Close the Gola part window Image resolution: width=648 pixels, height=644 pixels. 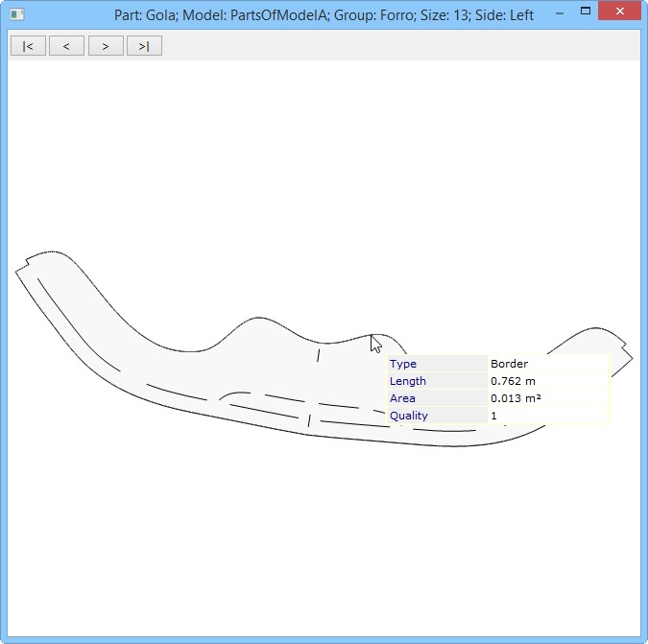pyautogui.click(x=619, y=12)
